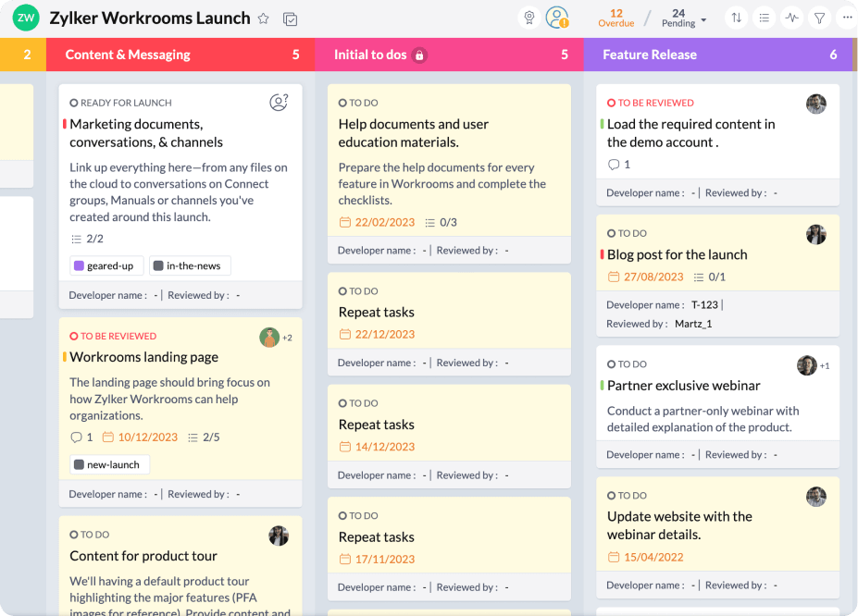
Task: Open the activity pulse icon
Action: tap(791, 18)
